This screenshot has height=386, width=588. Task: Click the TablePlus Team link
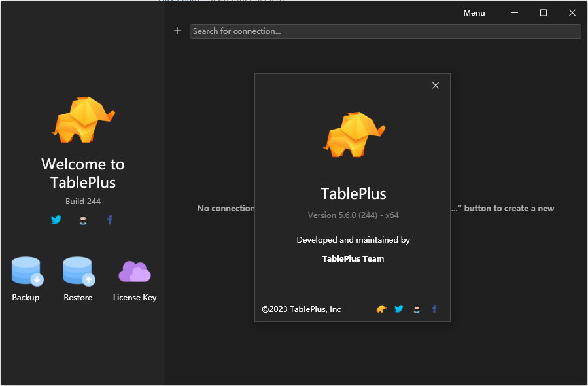coord(353,258)
